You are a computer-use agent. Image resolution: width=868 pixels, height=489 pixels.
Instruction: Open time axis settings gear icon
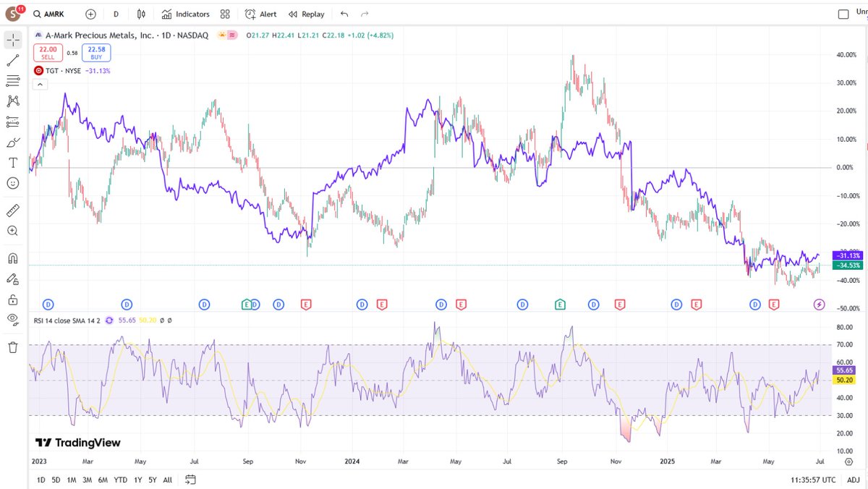point(848,461)
